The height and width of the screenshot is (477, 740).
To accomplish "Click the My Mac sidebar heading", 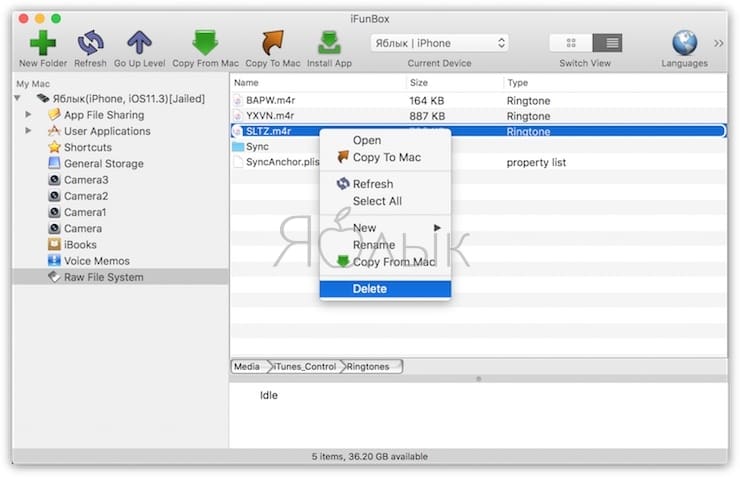I will point(33,84).
